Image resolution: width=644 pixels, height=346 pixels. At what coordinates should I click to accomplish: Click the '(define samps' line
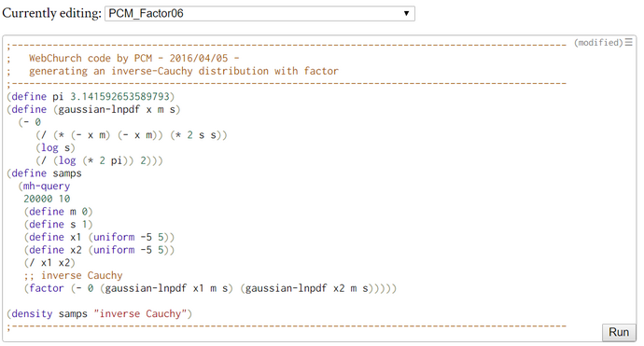tap(44, 173)
